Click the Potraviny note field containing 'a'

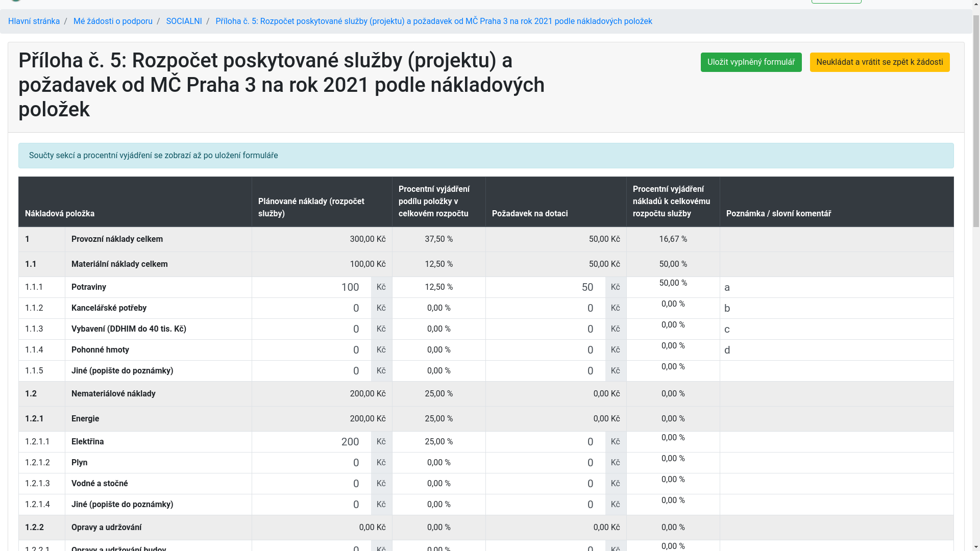point(836,287)
